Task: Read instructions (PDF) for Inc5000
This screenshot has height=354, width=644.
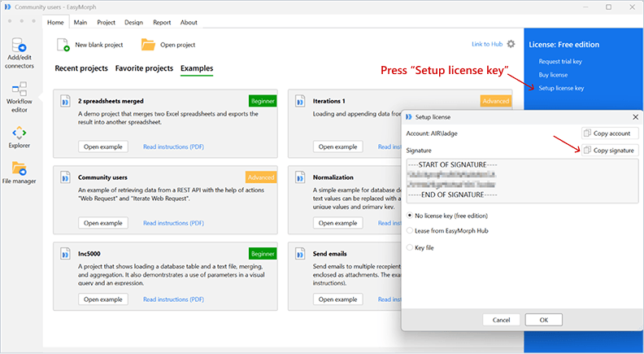Action: (173, 299)
